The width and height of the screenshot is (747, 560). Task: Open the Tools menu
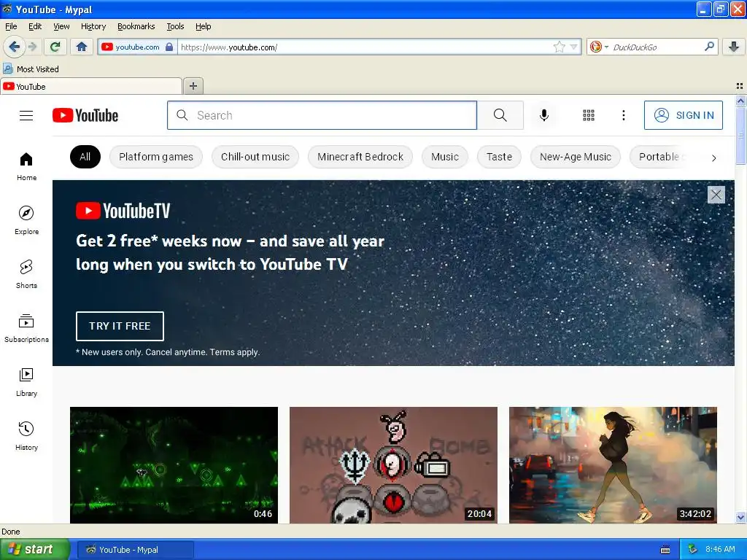click(175, 26)
